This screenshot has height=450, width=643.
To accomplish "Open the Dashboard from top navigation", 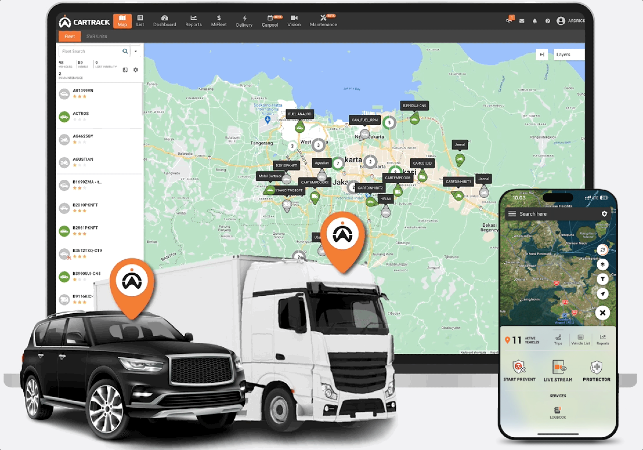I will pyautogui.click(x=164, y=21).
